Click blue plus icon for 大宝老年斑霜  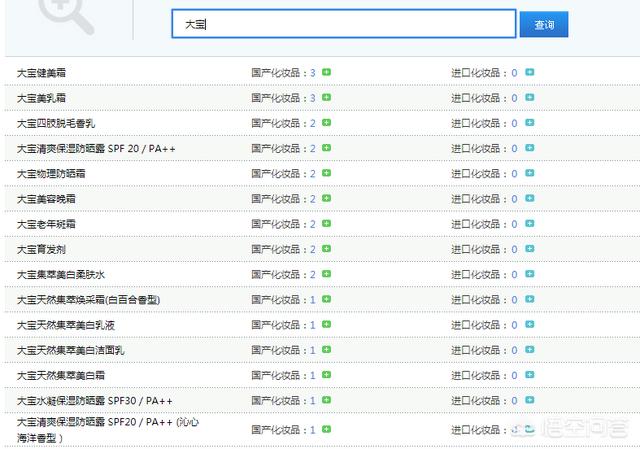(529, 224)
